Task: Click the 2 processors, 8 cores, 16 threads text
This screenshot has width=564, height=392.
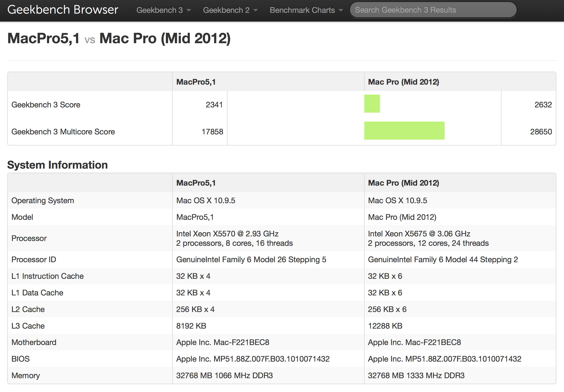Action: pos(234,243)
